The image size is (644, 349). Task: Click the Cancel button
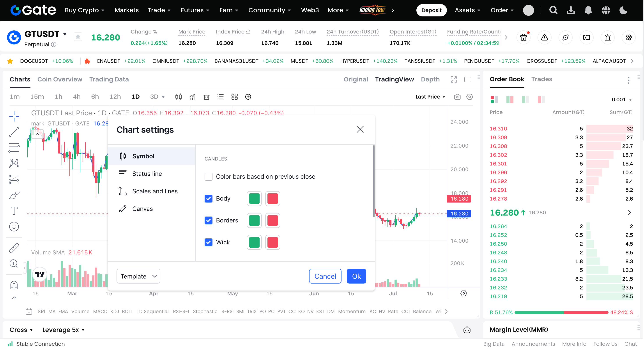click(325, 276)
